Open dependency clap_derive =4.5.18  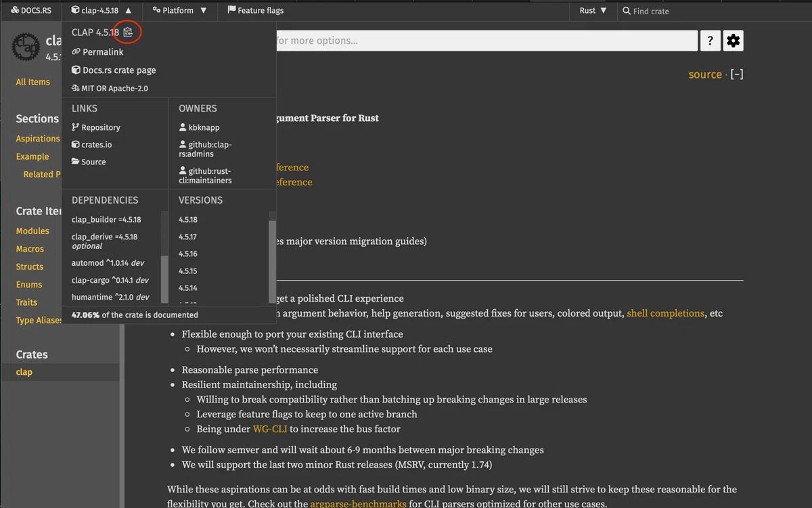pyautogui.click(x=105, y=241)
